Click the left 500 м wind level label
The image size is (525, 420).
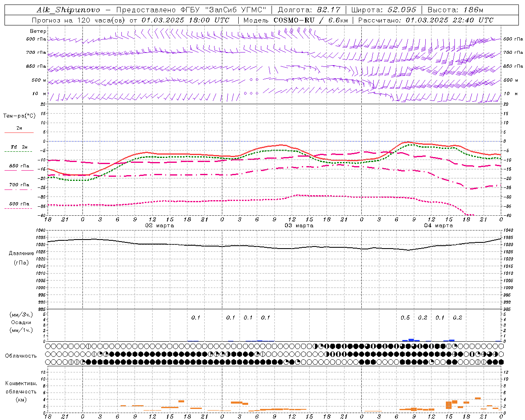click(x=39, y=80)
